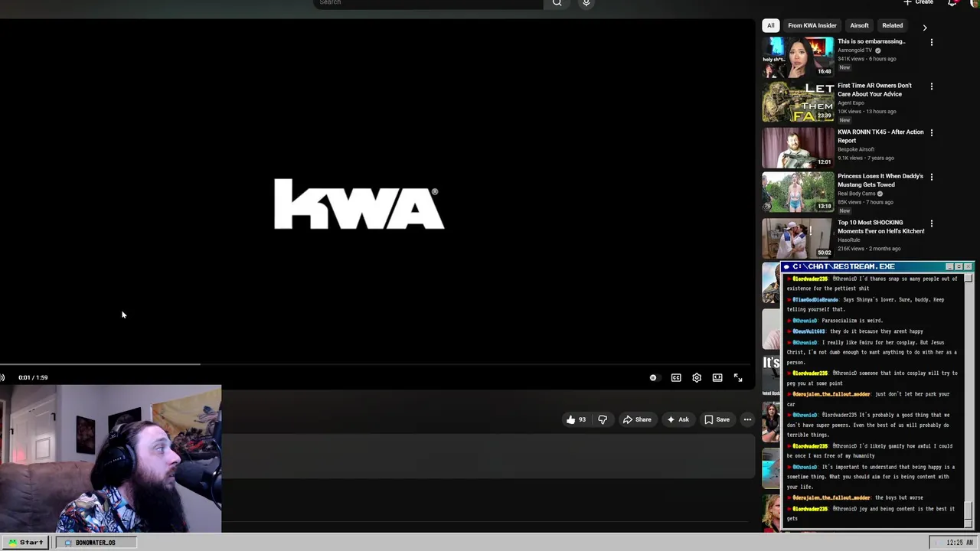This screenshot has width=980, height=551.
Task: Minimize the chat Restream window
Action: pos(949,266)
